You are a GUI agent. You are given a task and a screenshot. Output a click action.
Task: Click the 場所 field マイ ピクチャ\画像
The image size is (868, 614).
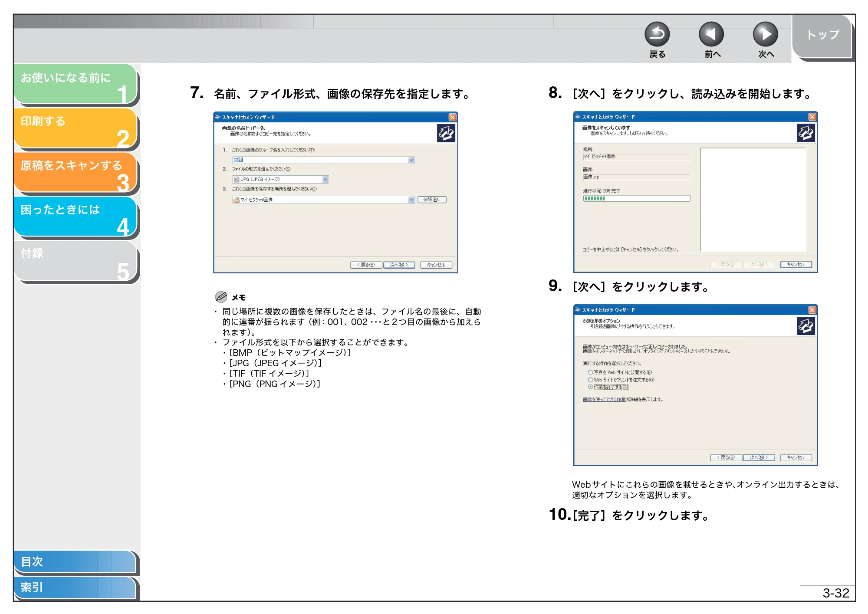tap(636, 157)
